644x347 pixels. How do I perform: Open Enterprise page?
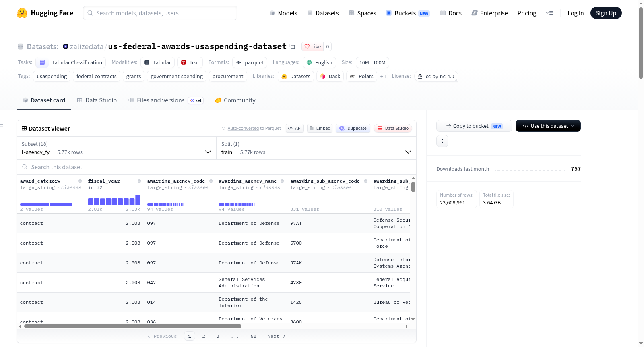[x=489, y=13]
